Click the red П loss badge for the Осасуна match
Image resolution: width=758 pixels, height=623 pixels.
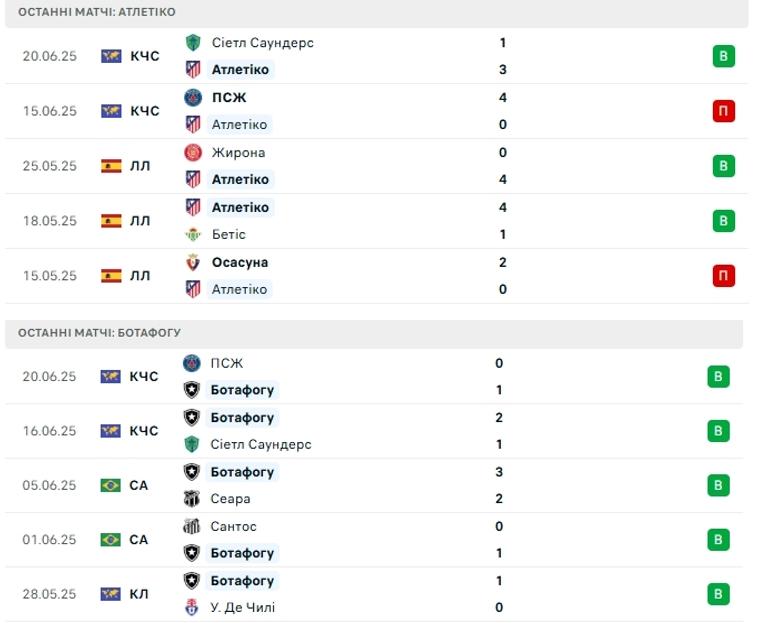(x=723, y=276)
